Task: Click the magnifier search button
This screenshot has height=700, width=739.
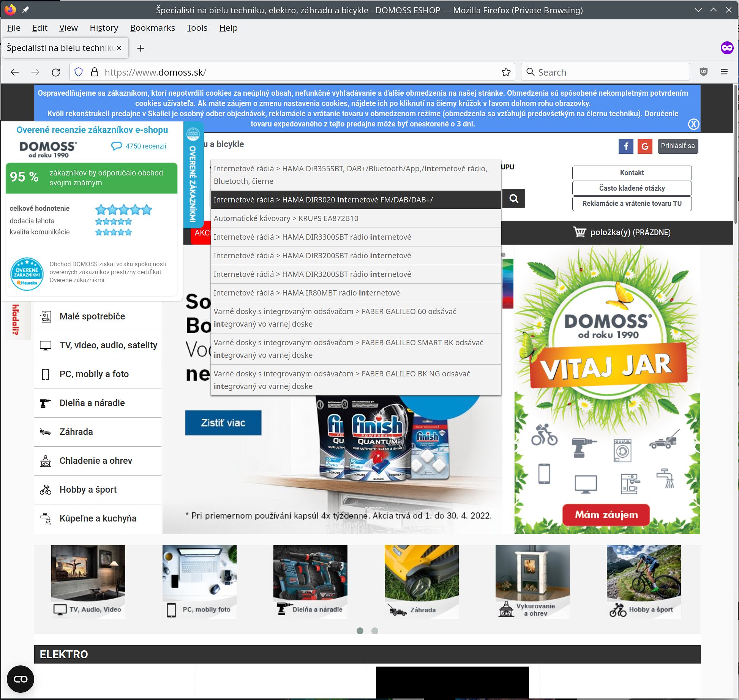Action: [514, 198]
